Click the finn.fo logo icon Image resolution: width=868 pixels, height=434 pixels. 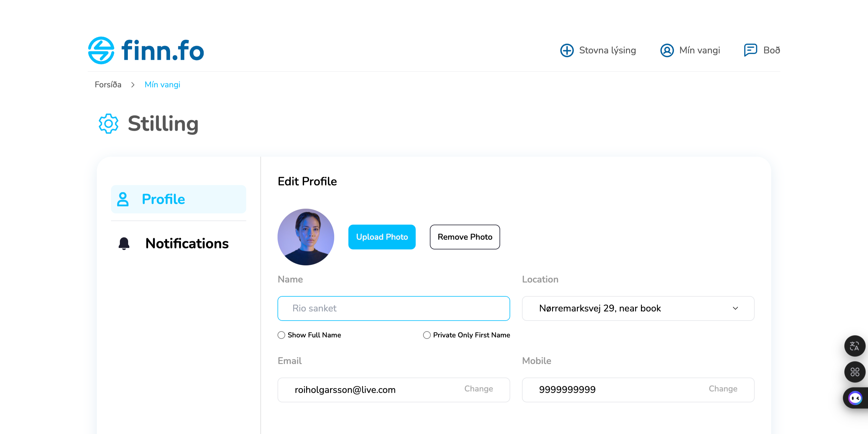101,50
